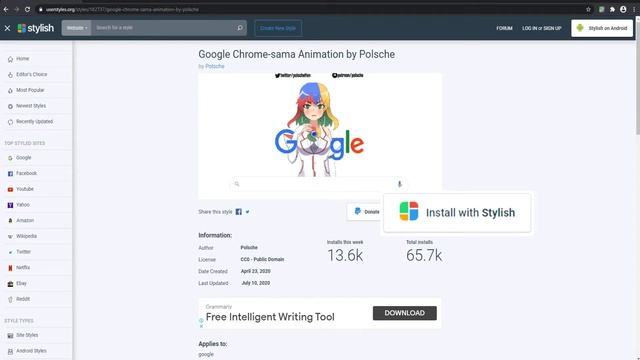Bookmark page with star icon
Screen dimensions: 640x360
[588, 9]
